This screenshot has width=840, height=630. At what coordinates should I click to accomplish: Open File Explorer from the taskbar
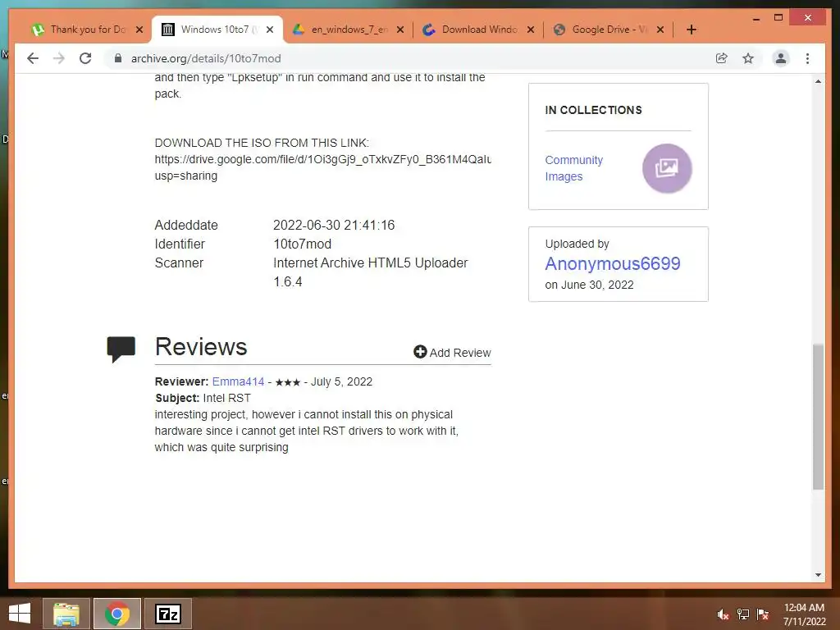66,614
